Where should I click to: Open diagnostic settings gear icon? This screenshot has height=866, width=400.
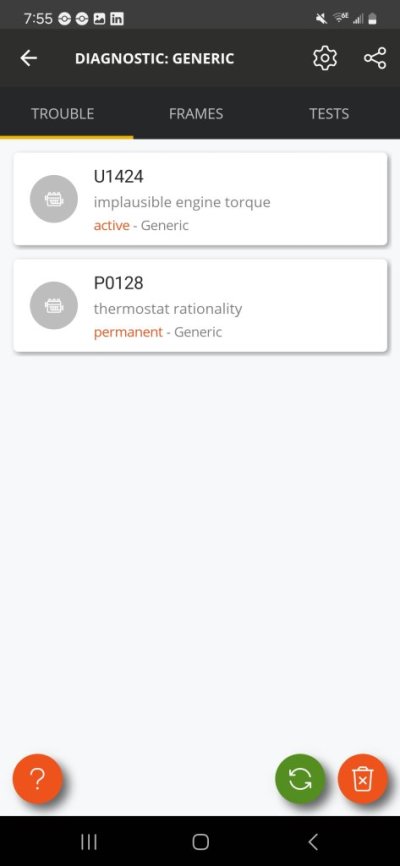coord(325,59)
